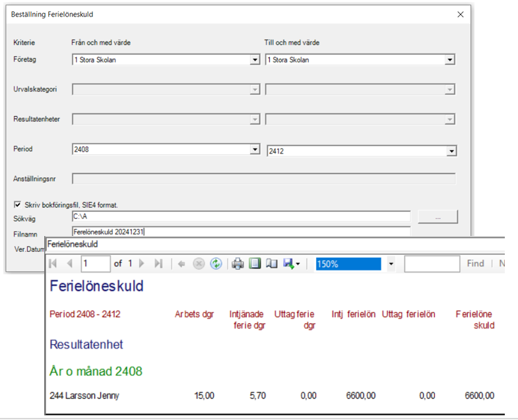Click the 15,00 Arbets dgr value
This screenshot has height=420, width=518.
pyautogui.click(x=204, y=396)
